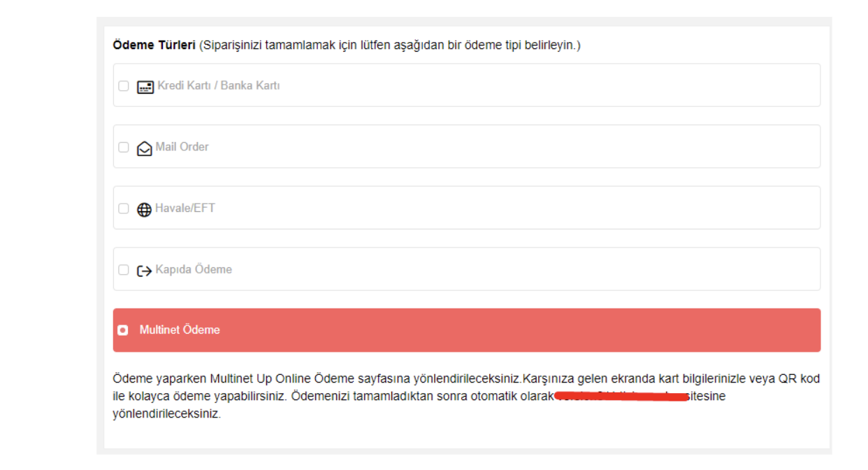868x470 pixels.
Task: Tick the Kredi Kartı / Banka Kartı checkbox
Action: point(124,86)
